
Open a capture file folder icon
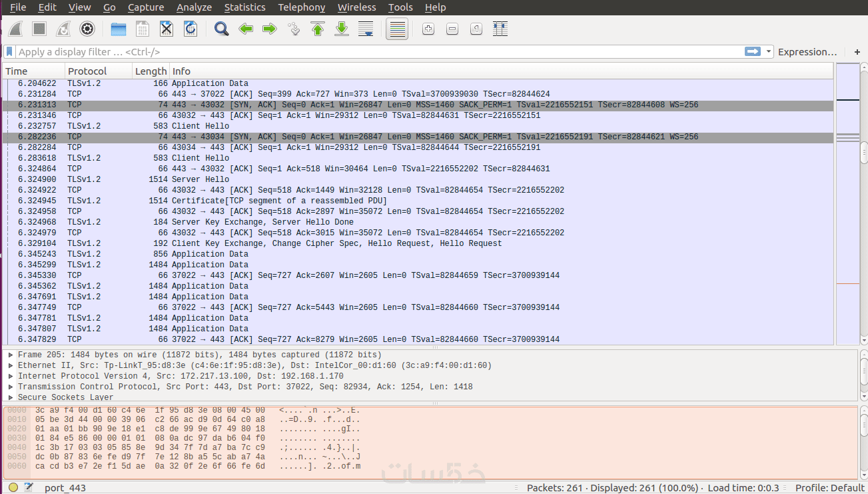coord(119,29)
